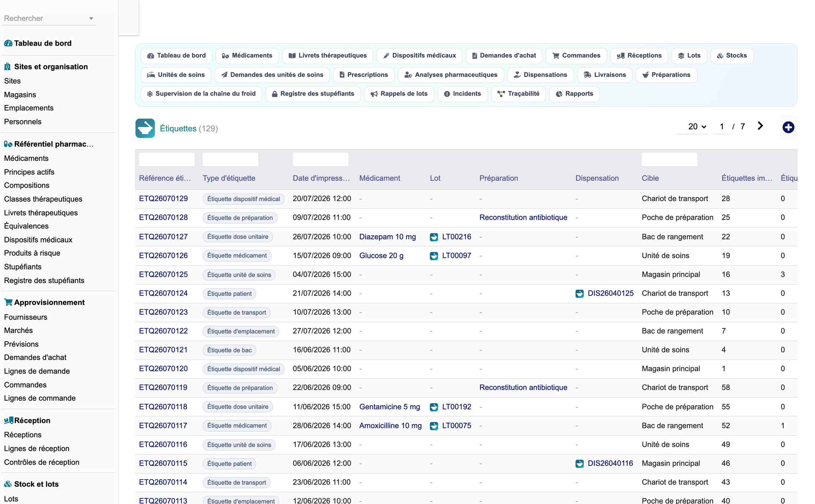Click the Référentiel pharmaceutique pills icon
The image size is (815, 504).
[8, 144]
